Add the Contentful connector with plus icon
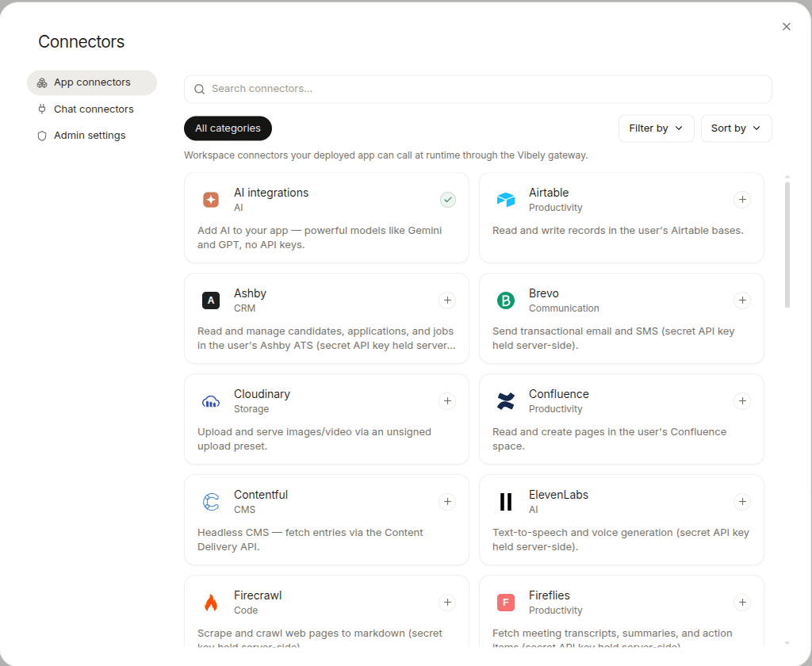Viewport: 812px width, 666px height. coord(447,502)
